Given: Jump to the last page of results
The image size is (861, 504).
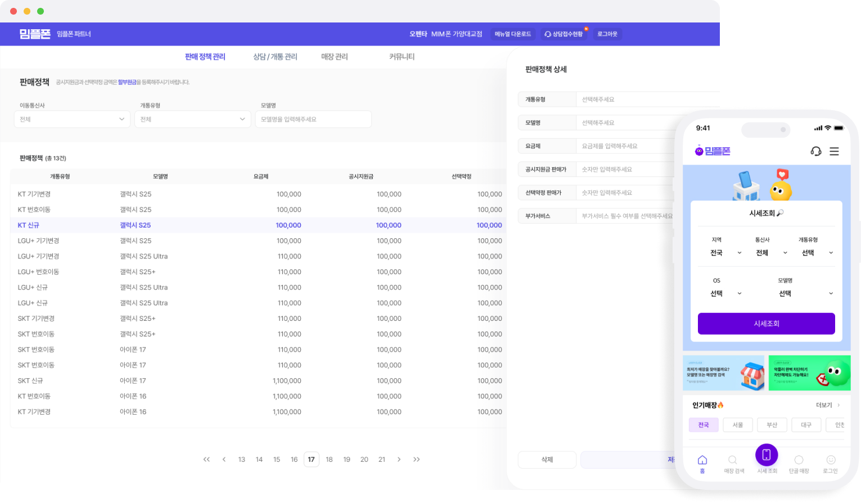Looking at the screenshot, I should pyautogui.click(x=417, y=460).
